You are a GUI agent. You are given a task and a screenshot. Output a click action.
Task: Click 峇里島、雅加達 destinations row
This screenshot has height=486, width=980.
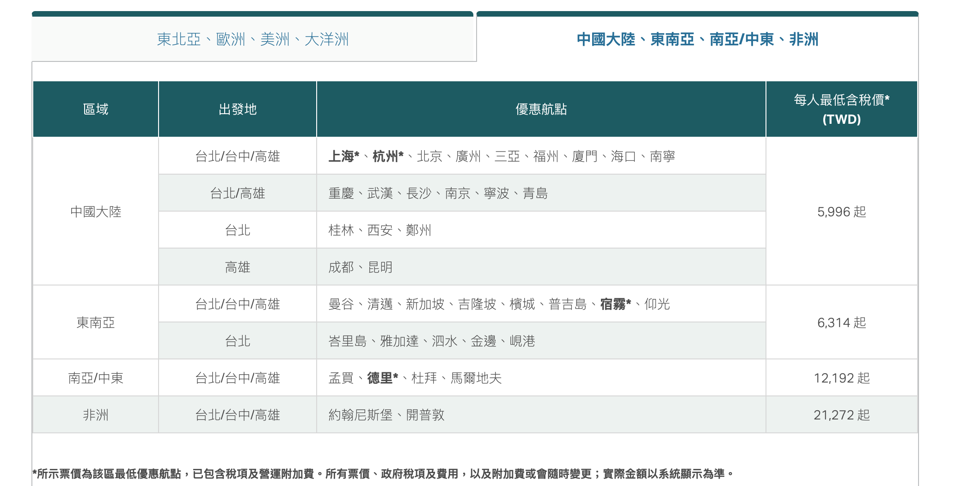click(541, 341)
